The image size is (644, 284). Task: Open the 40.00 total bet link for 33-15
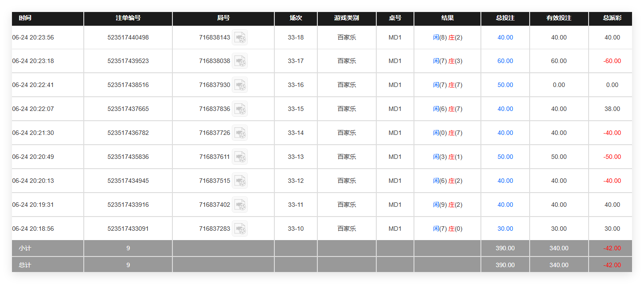click(x=505, y=109)
